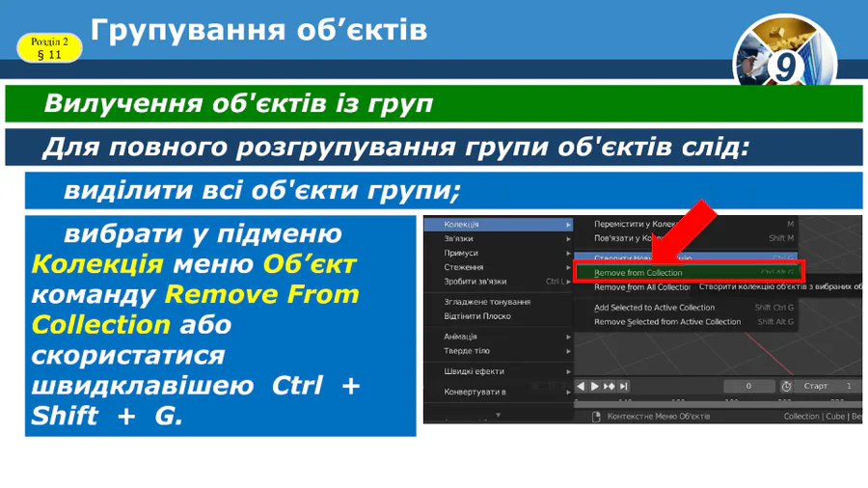868x488 pixels.
Task: Select Remove from All Collections entry
Action: point(641,287)
